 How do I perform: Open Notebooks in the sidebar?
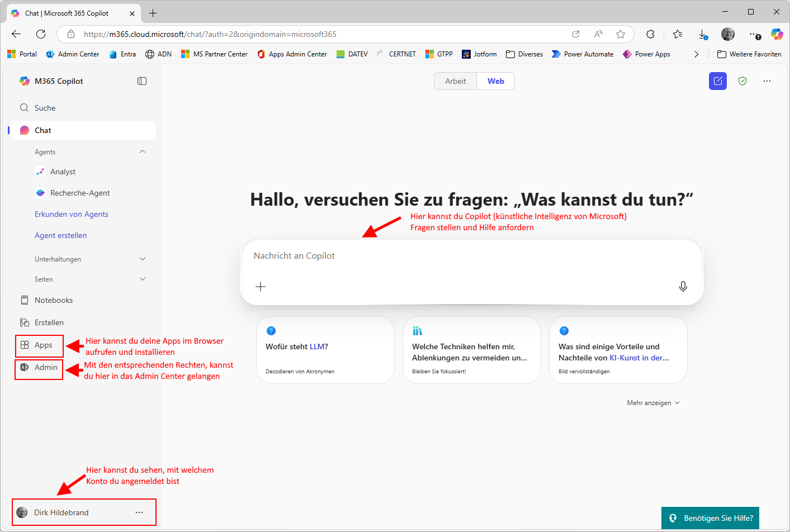tap(53, 300)
